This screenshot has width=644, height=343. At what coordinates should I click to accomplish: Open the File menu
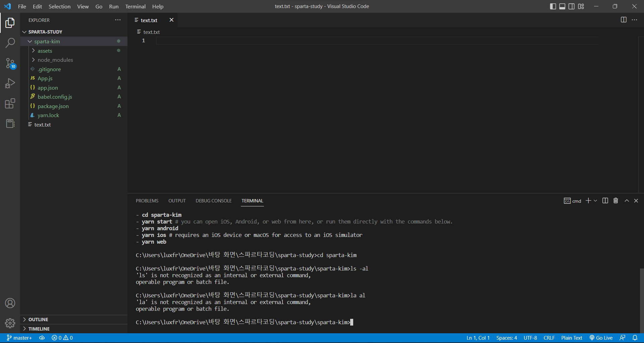(x=22, y=6)
